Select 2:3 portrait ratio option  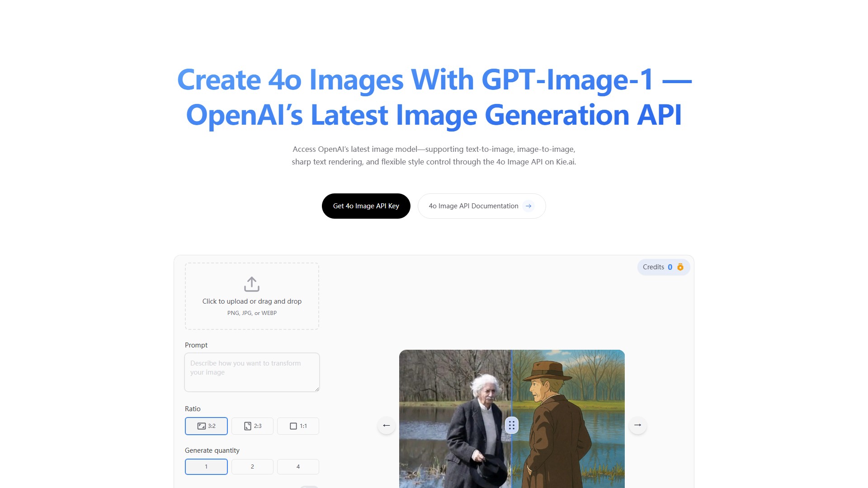click(x=252, y=426)
